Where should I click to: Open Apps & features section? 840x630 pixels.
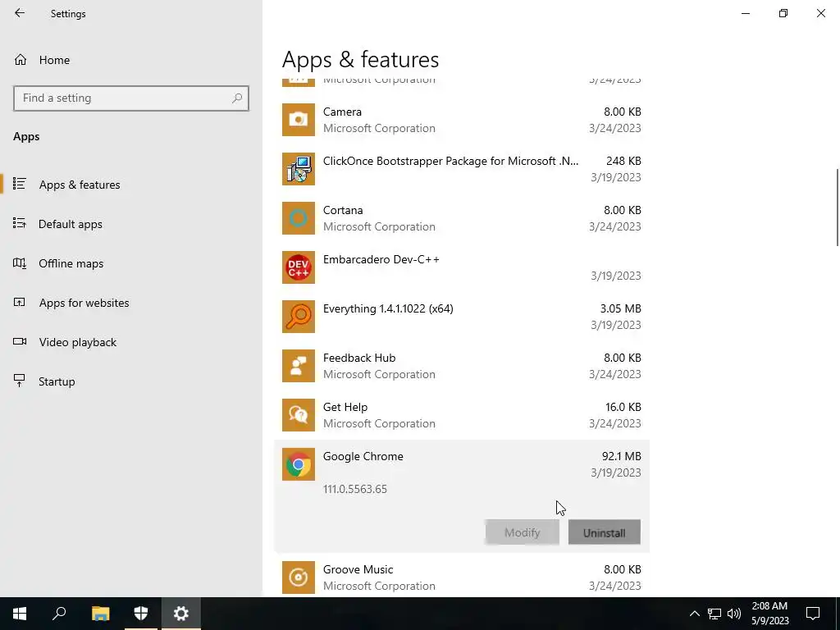point(131,185)
